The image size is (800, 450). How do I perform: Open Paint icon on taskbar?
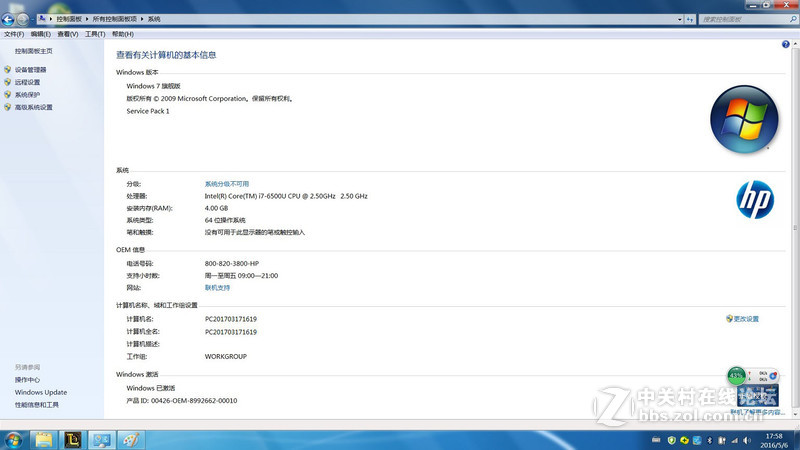pos(131,440)
